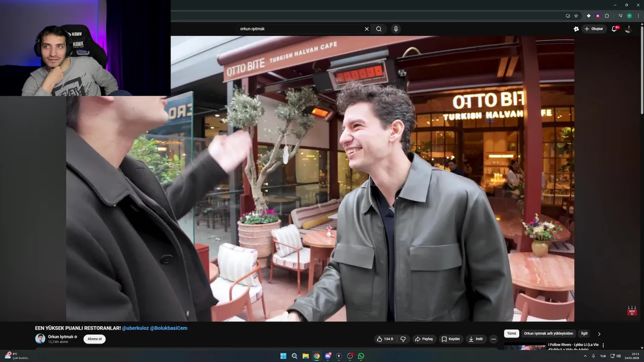Screen dimensions: 644x362
Task: Open the Orkun Işıtmak channel name link
Action: 61,337
